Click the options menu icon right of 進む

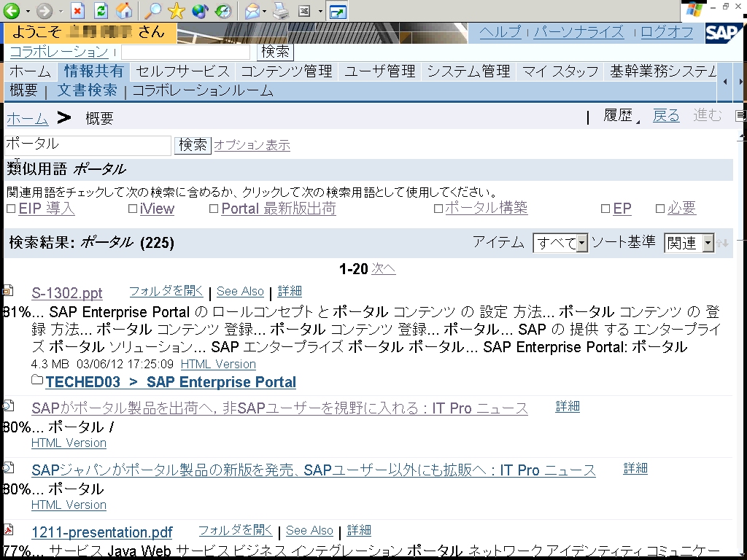point(741,114)
